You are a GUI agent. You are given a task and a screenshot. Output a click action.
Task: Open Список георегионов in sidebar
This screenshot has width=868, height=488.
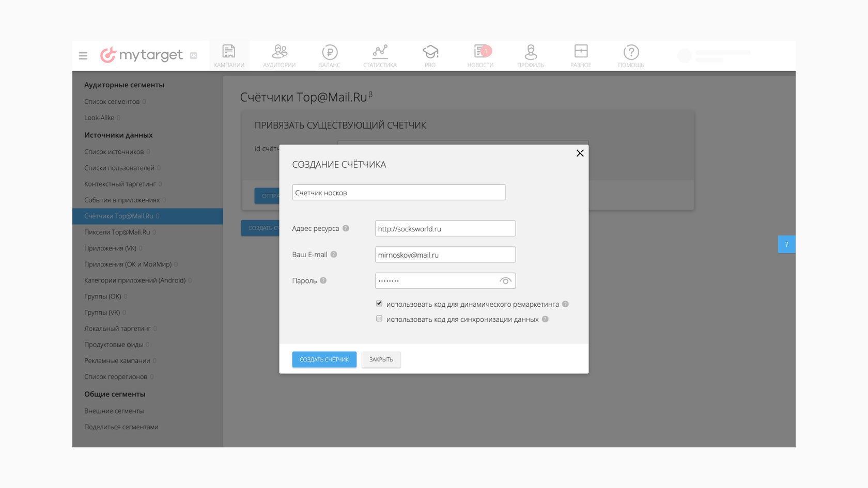pos(116,376)
